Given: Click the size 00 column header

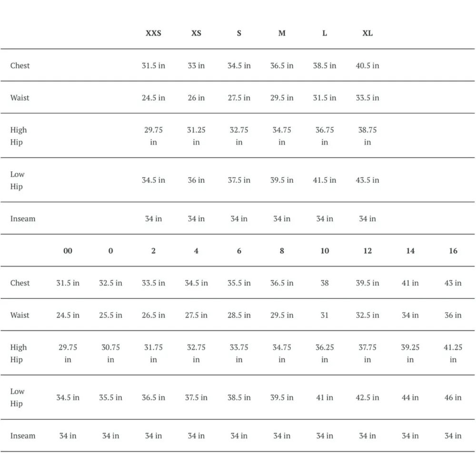Looking at the screenshot, I should tap(68, 251).
